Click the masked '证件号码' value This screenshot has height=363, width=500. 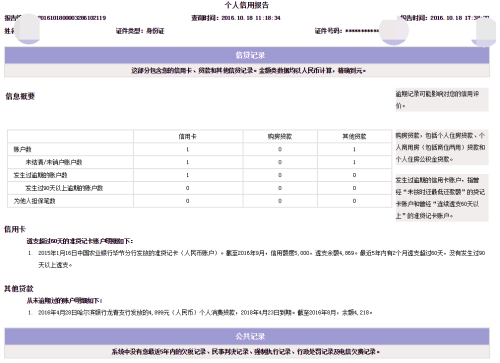[x=362, y=31]
